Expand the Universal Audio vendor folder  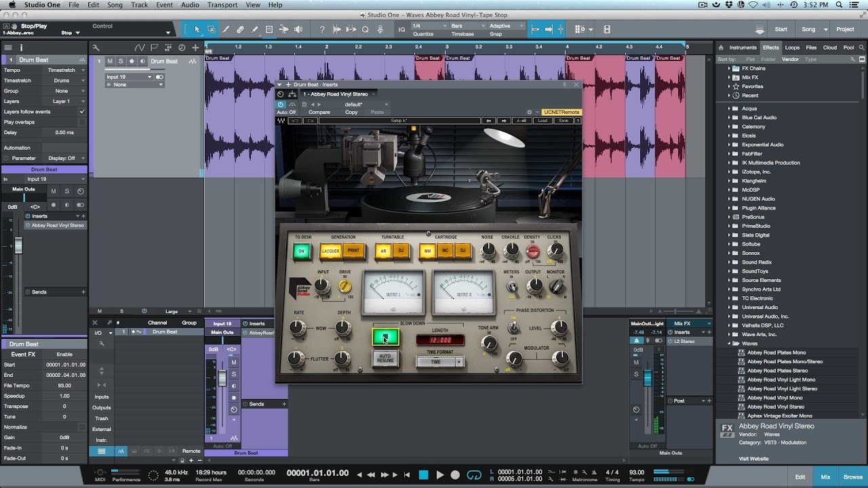pyautogui.click(x=730, y=307)
